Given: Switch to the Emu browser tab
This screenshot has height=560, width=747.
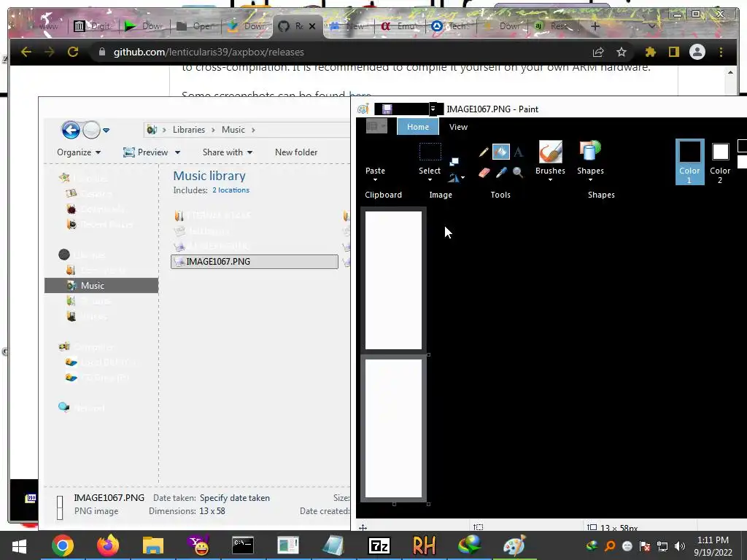Looking at the screenshot, I should pos(399,26).
